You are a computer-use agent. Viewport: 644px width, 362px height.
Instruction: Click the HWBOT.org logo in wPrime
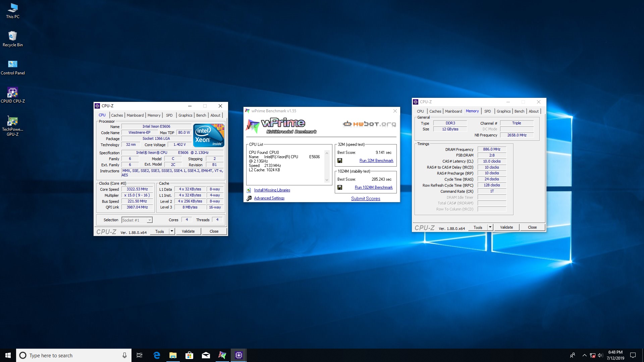pyautogui.click(x=369, y=124)
